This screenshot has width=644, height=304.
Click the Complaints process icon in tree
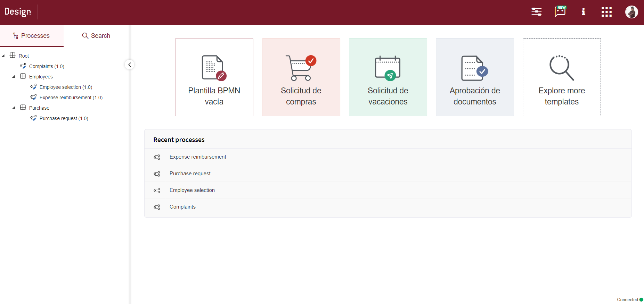23,66
